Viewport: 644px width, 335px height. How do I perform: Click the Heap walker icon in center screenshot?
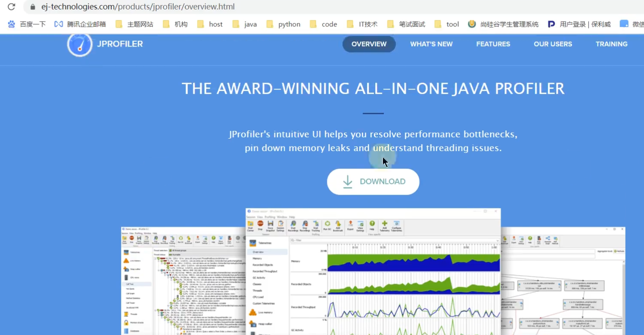(253, 323)
